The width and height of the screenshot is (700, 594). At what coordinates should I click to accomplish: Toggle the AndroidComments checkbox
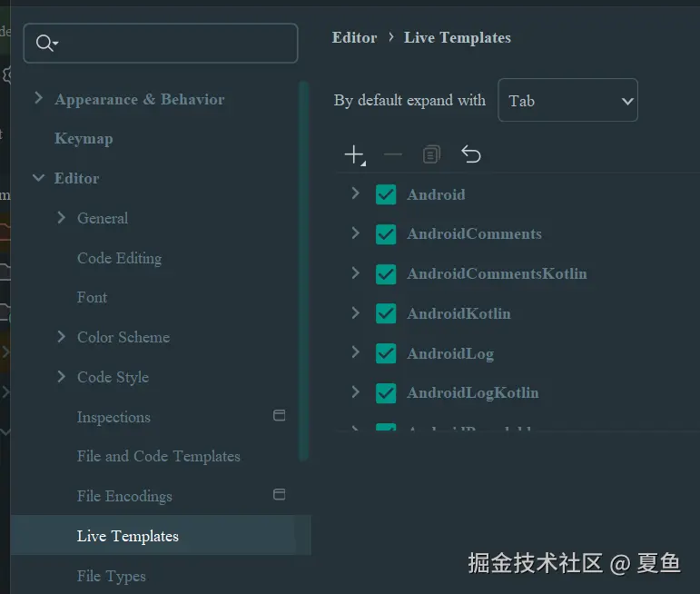pos(386,234)
